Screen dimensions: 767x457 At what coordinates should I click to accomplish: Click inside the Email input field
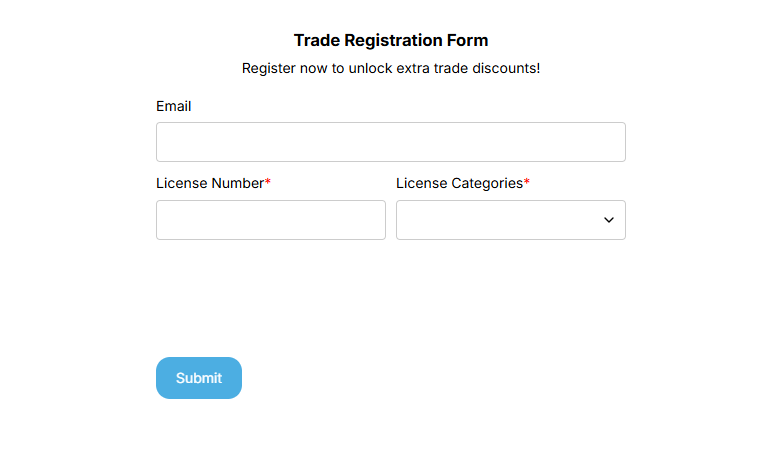coord(390,142)
